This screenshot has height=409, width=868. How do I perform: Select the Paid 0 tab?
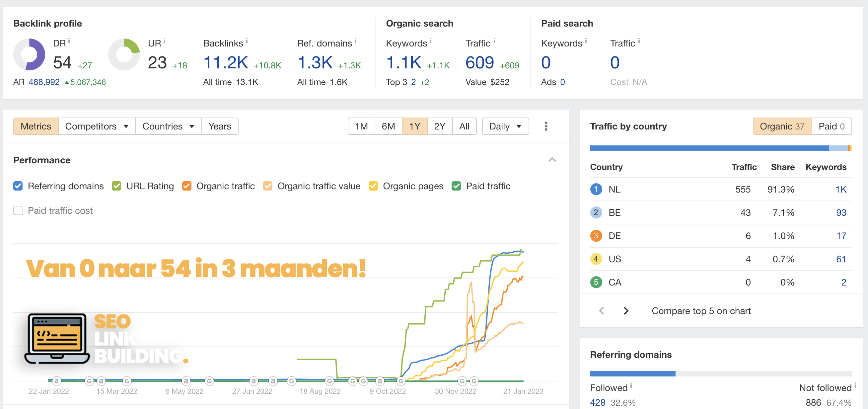tap(831, 126)
